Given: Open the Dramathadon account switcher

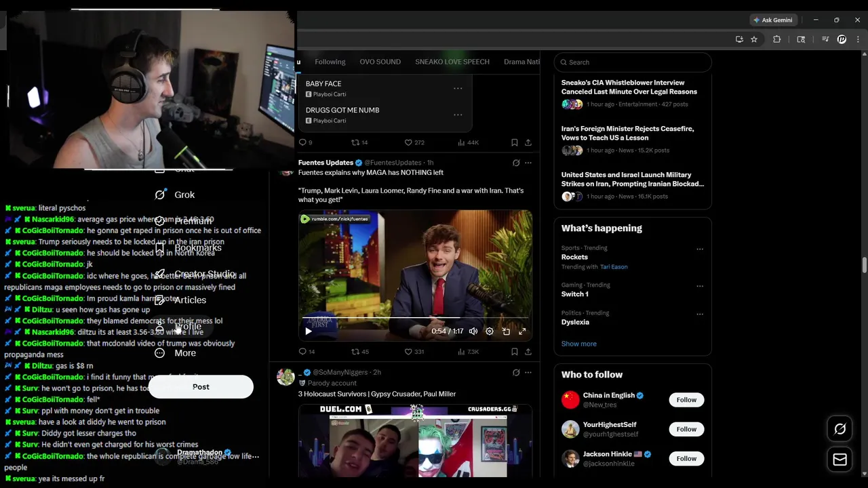Looking at the screenshot, I should [x=205, y=456].
